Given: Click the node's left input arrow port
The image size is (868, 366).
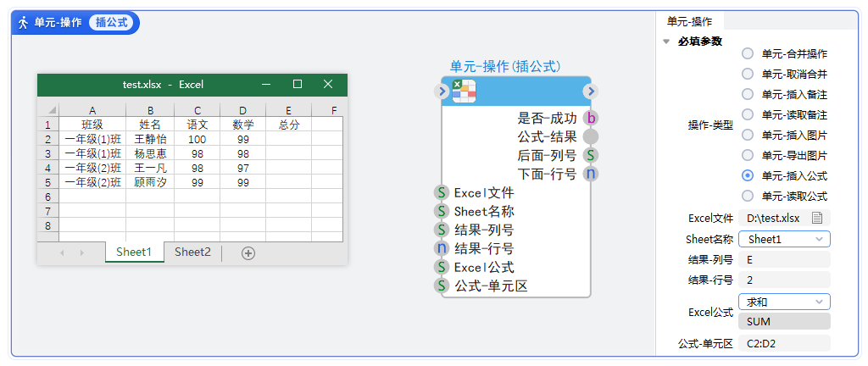Looking at the screenshot, I should tap(442, 91).
